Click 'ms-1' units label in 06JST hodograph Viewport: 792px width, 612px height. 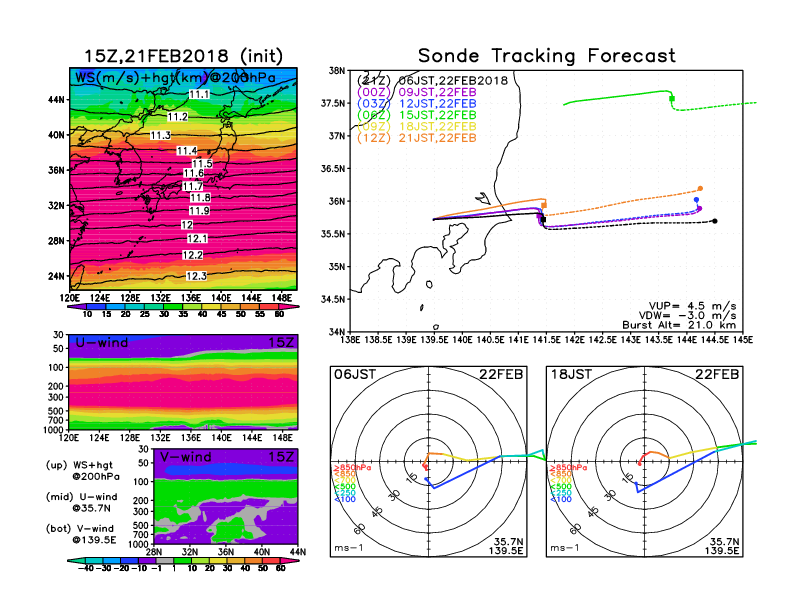click(349, 548)
